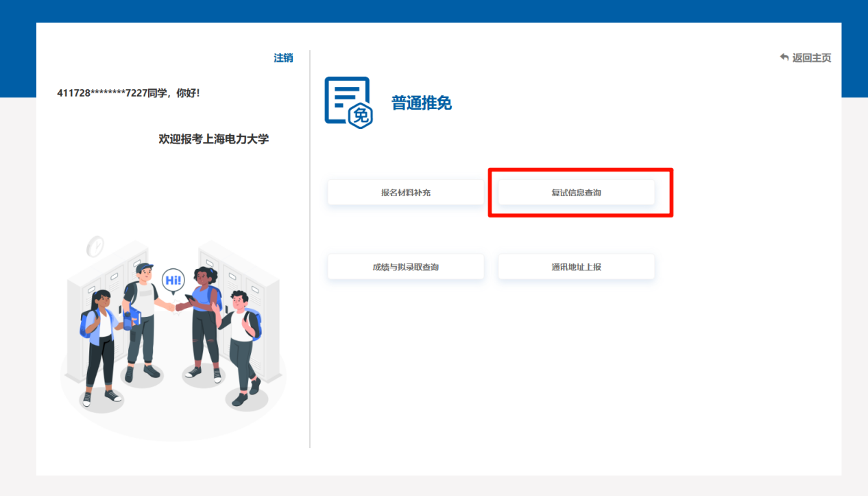This screenshot has height=496, width=868.
Task: Click the 欢迎报考上海电力大学 welcome text
Action: (214, 139)
